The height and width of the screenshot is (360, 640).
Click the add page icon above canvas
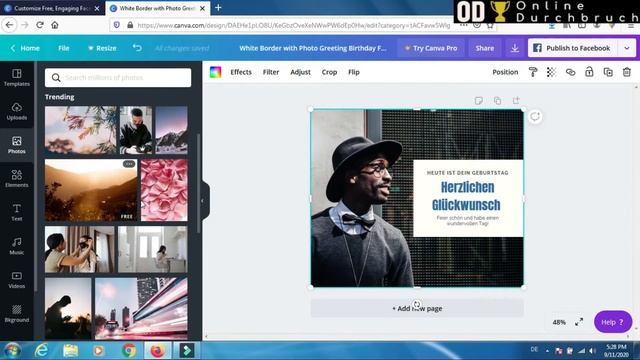tap(516, 100)
